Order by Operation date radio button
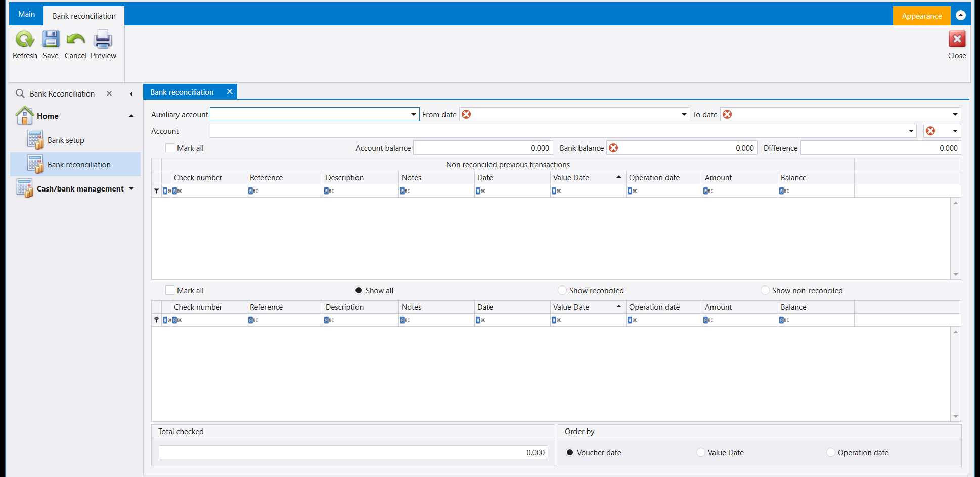980x477 pixels. (x=831, y=452)
